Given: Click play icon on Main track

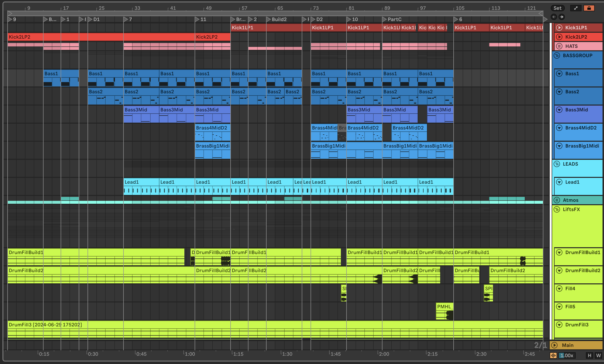Looking at the screenshot, I should tap(554, 345).
